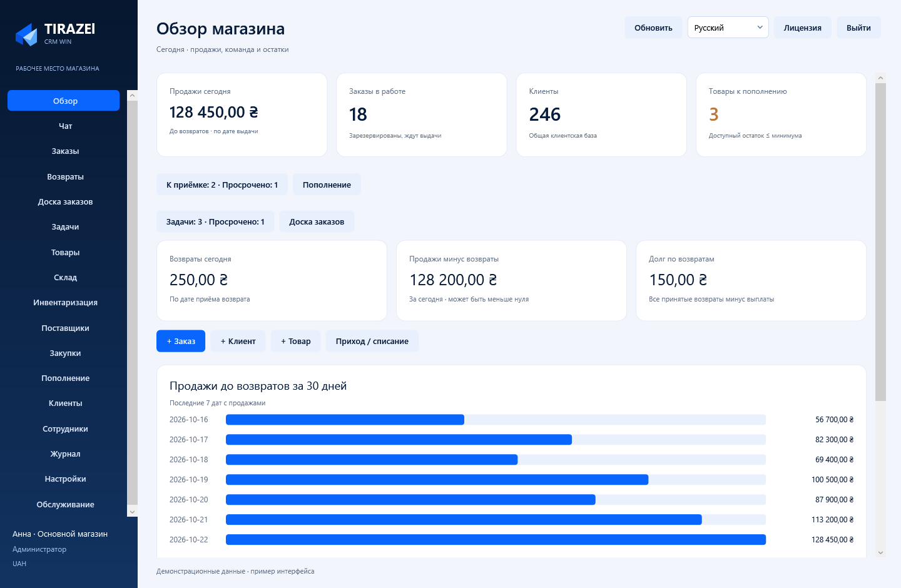The image size is (901, 588).
Task: Click the Товары к пополнению count 3
Action: pos(714,114)
